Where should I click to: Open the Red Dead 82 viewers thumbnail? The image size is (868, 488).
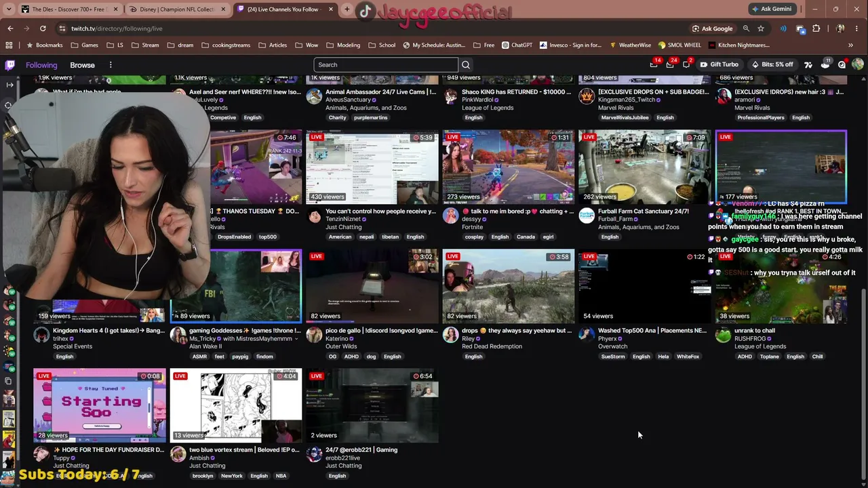tap(509, 286)
